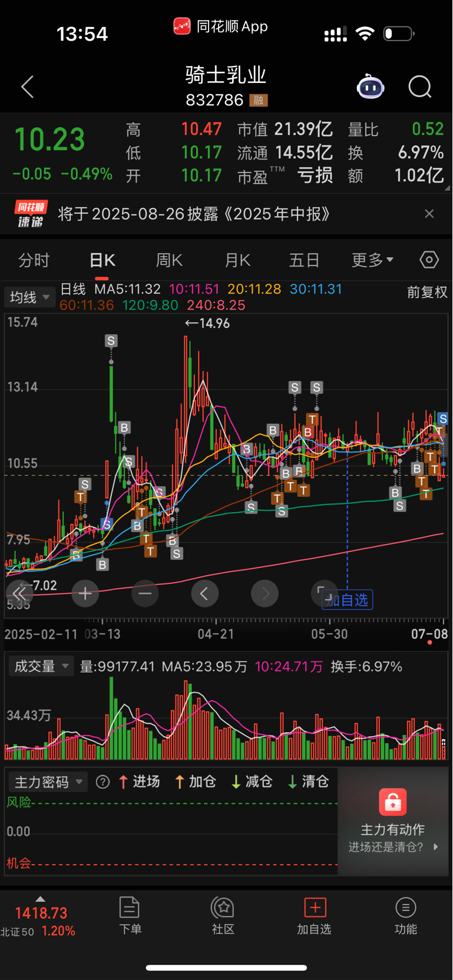The image size is (453, 980).
Task: Tap the 14.96 high price marker
Action: click(207, 323)
